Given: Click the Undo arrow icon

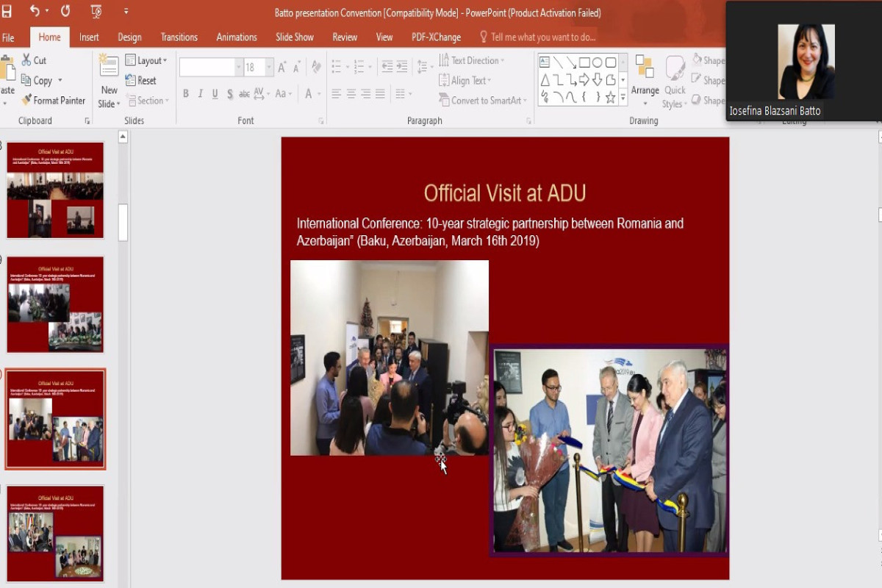Looking at the screenshot, I should coord(35,11).
